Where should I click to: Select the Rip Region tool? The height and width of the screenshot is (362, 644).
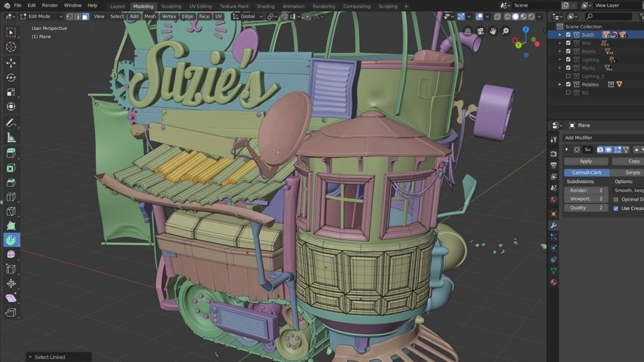tap(11, 313)
